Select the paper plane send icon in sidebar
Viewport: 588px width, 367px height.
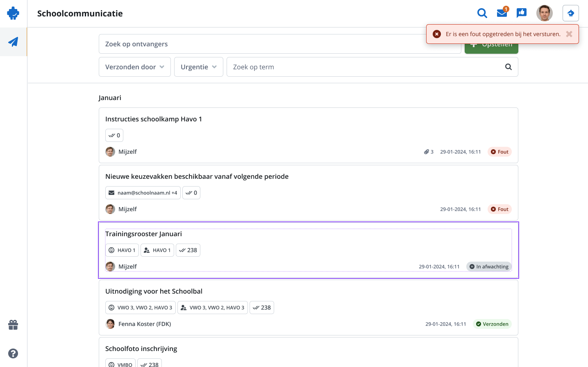click(13, 42)
